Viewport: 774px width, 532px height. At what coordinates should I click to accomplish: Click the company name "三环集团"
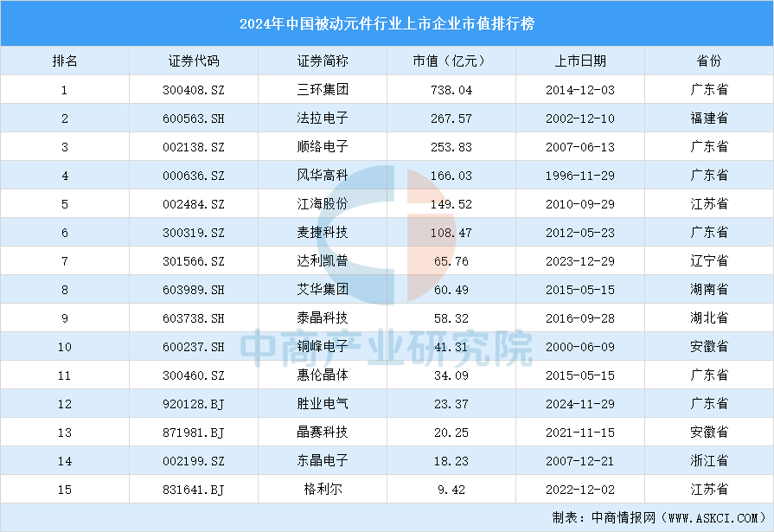click(323, 89)
